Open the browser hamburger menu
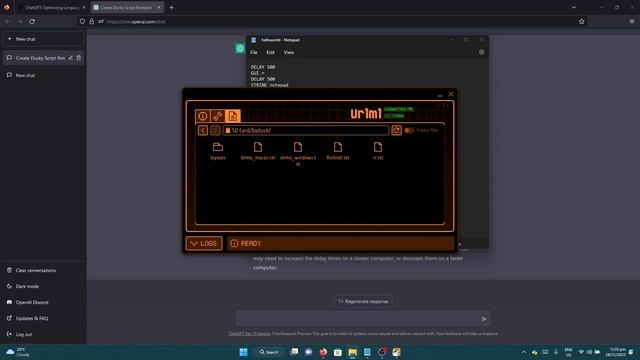Screen dimensions: 640x360 [x=632, y=21]
